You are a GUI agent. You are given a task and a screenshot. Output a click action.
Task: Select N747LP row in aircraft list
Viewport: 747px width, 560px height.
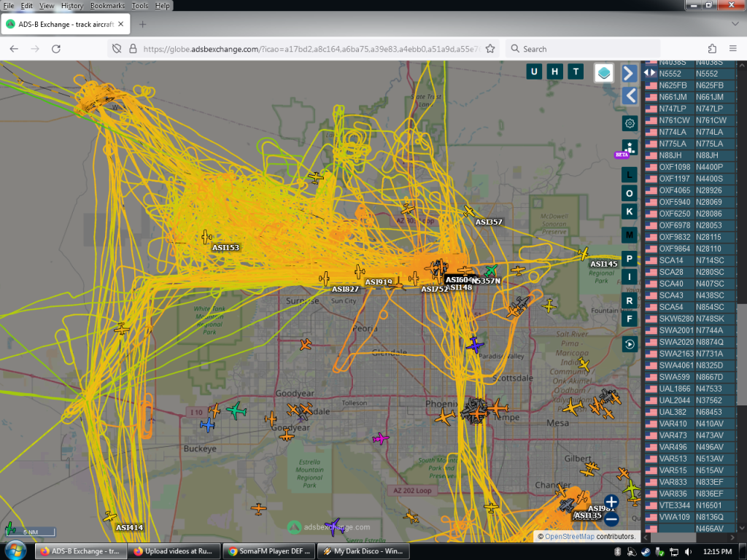[690, 109]
